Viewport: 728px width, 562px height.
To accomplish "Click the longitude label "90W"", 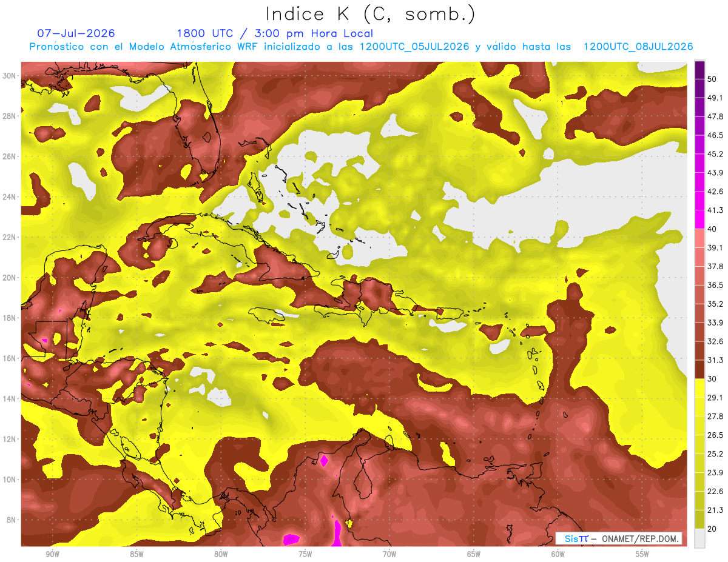I will point(52,554).
